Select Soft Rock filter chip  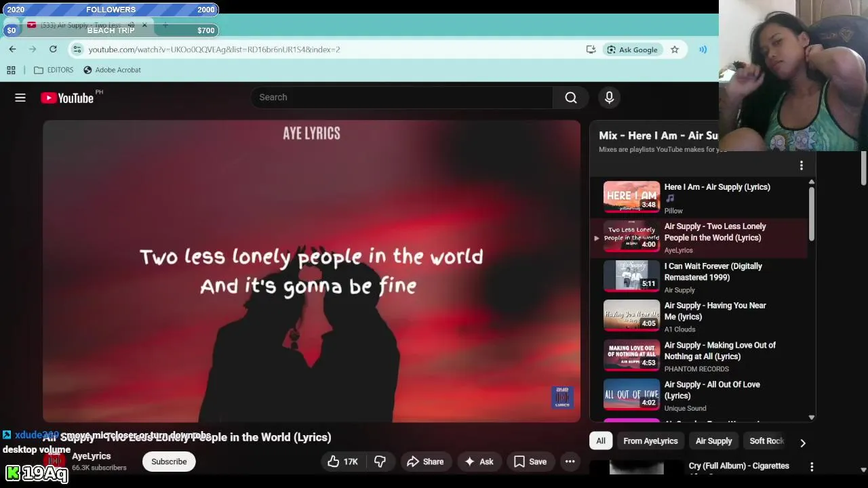tap(766, 441)
